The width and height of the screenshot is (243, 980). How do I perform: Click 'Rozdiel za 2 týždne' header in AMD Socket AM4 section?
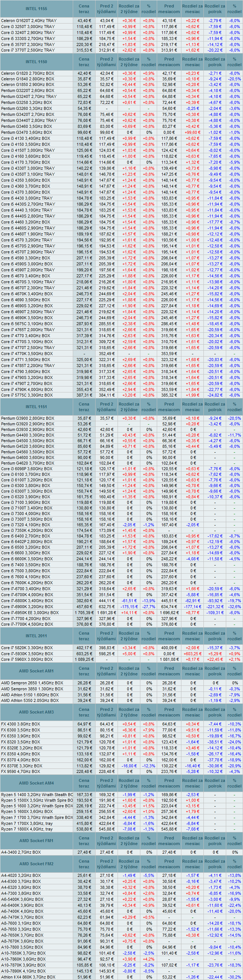(129, 783)
